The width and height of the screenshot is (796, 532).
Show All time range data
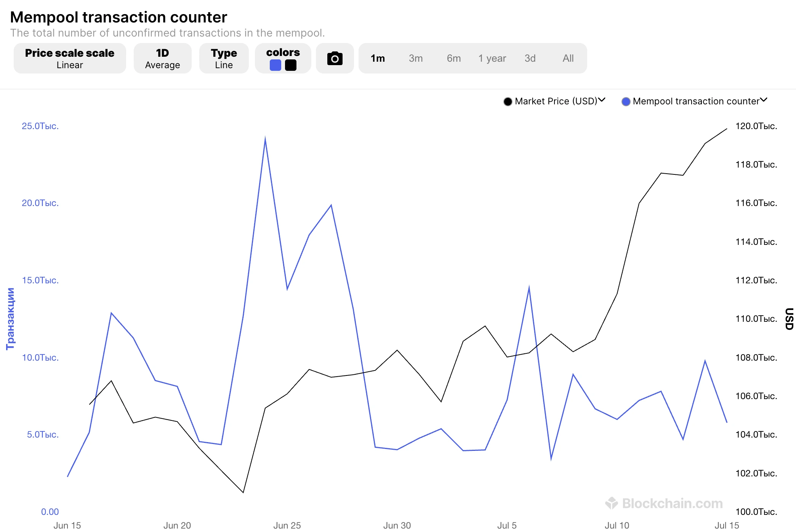568,58
